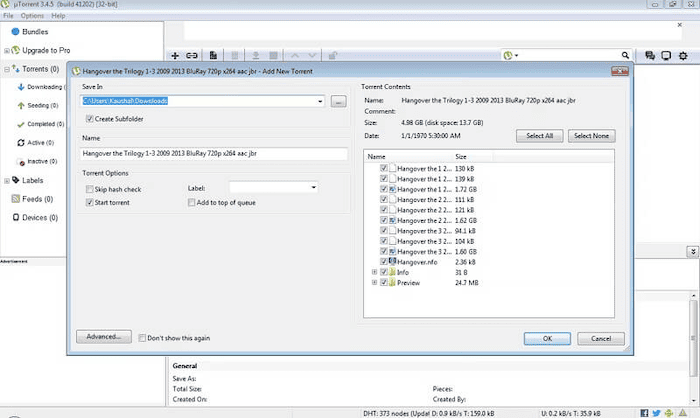Click the torrent Name input field
Viewport: 700px width, 418px height.
coord(213,154)
